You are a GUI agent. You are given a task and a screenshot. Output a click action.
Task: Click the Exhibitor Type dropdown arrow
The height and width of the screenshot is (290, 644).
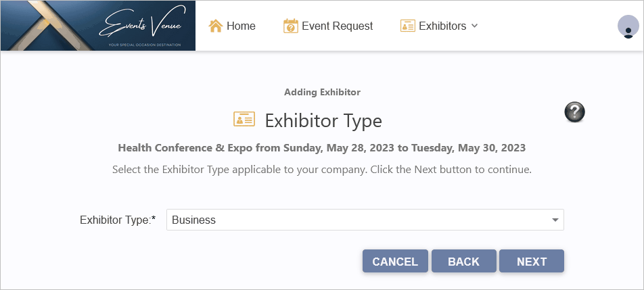(555, 220)
